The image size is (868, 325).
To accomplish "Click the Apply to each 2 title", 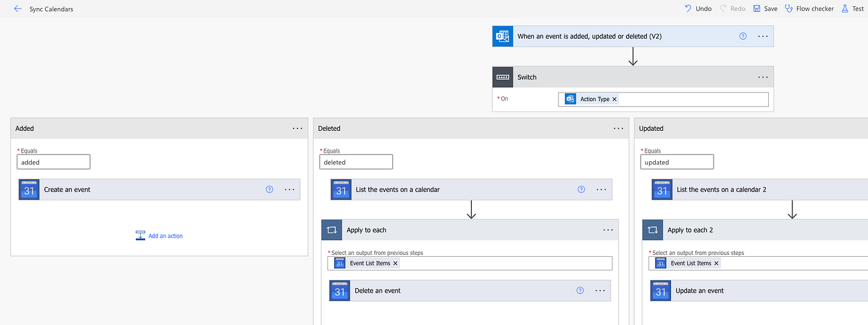I will tap(690, 230).
